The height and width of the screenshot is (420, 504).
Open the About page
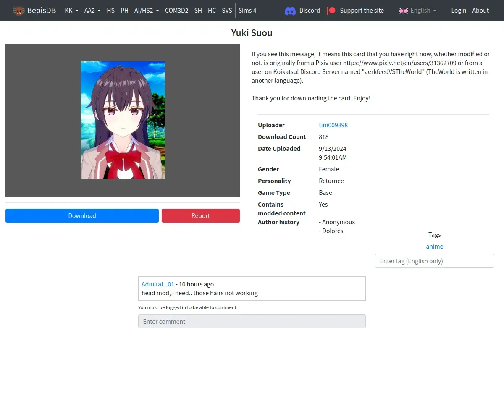480,10
